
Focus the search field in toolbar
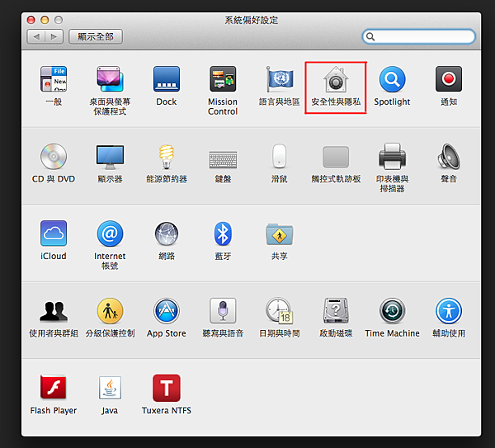[418, 36]
